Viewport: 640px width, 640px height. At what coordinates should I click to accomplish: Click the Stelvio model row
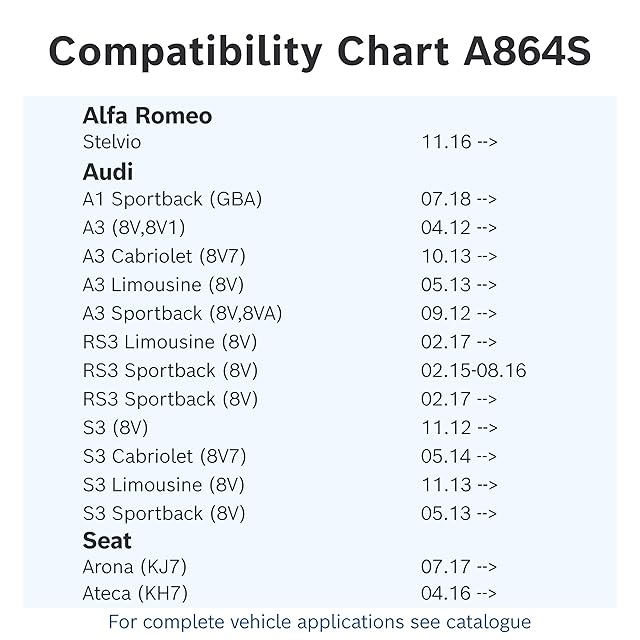click(x=112, y=142)
